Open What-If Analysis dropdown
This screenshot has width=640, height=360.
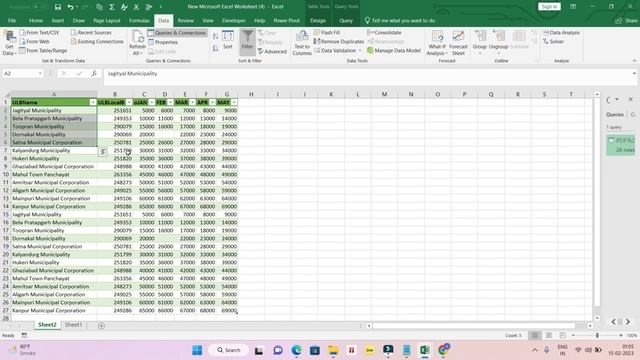click(437, 43)
